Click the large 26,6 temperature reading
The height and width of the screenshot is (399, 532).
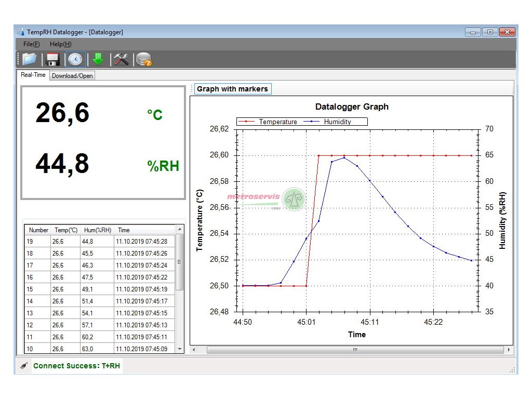pyautogui.click(x=62, y=113)
